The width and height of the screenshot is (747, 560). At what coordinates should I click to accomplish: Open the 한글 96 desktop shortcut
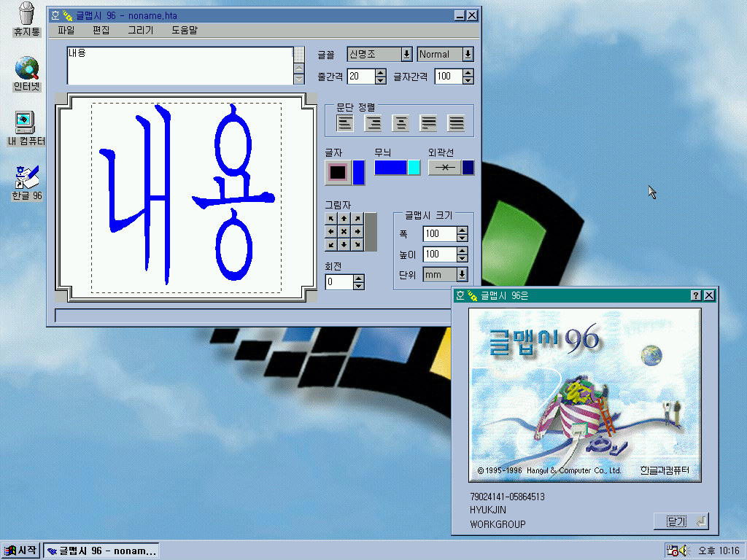coord(27,183)
